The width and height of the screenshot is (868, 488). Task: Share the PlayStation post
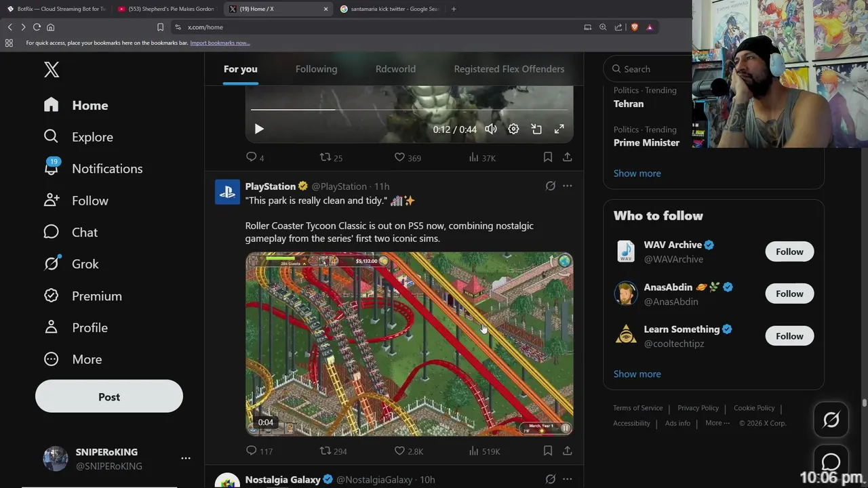pyautogui.click(x=568, y=451)
